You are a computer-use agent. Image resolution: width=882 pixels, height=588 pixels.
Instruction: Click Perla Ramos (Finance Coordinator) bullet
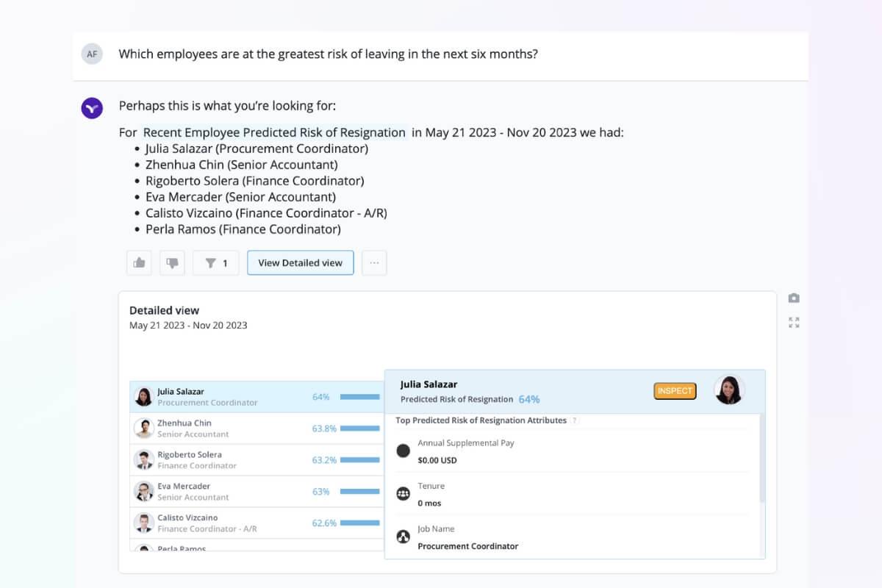243,229
